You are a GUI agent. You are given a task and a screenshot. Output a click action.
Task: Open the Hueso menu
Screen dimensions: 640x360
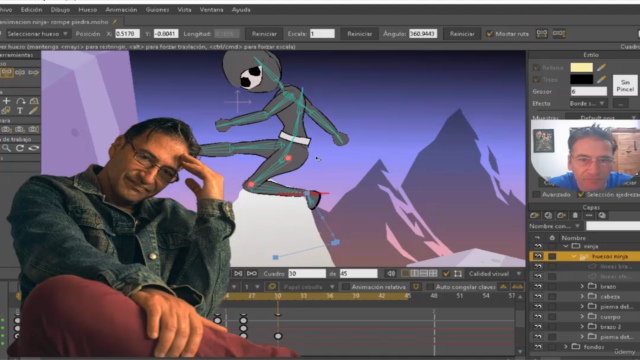pyautogui.click(x=87, y=9)
